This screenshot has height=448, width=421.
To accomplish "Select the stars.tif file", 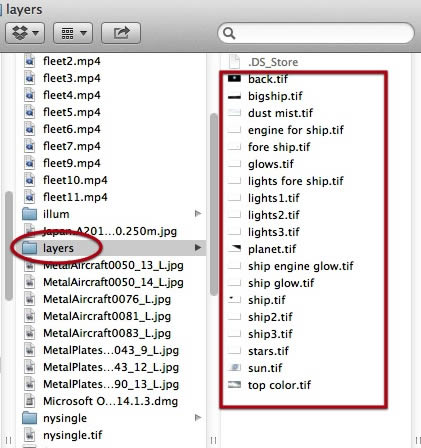I will coord(268,351).
